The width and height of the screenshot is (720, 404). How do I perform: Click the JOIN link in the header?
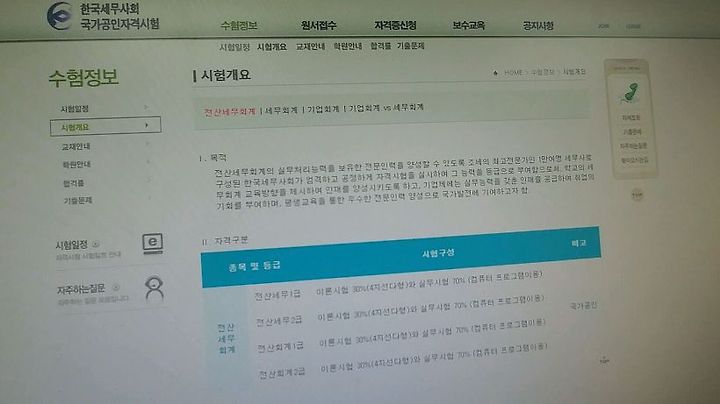coord(603,26)
